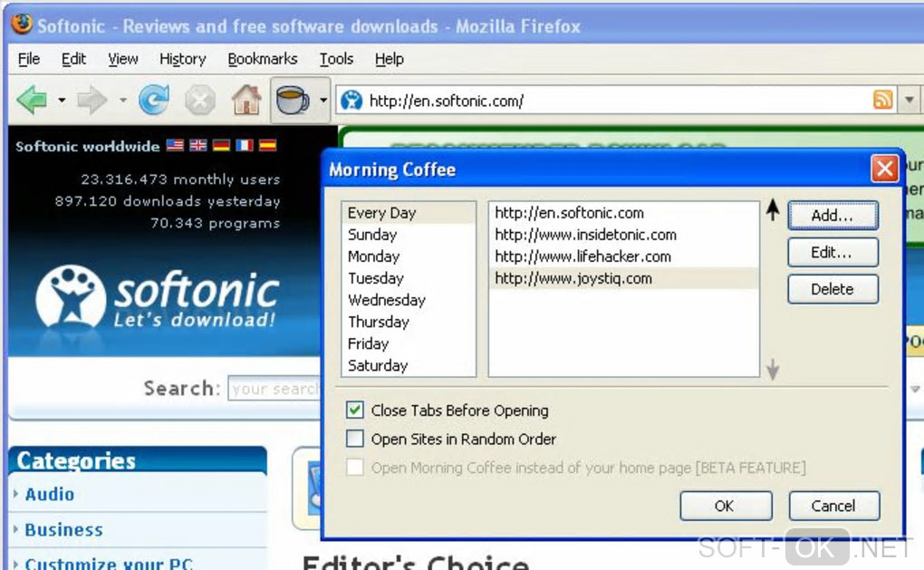The height and width of the screenshot is (570, 924).
Task: Open the Forward button history dropdown
Action: click(122, 101)
